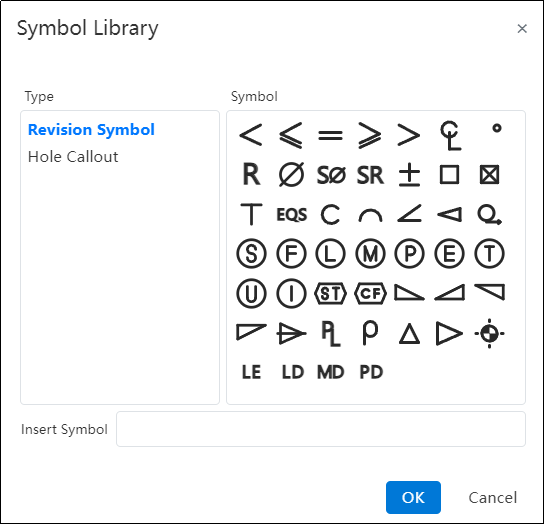This screenshot has width=544, height=526.
Task: Select Revision Symbol type
Action: 91,130
